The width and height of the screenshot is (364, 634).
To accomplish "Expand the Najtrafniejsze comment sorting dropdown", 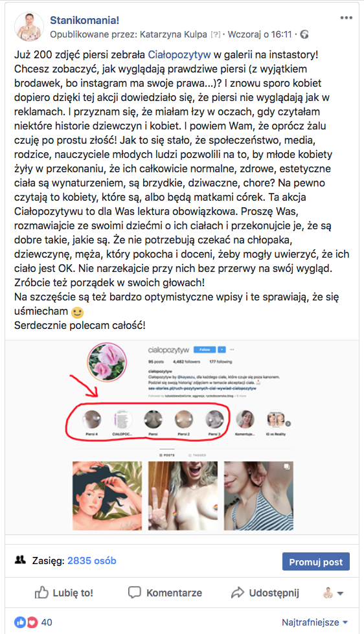I will pos(315,622).
